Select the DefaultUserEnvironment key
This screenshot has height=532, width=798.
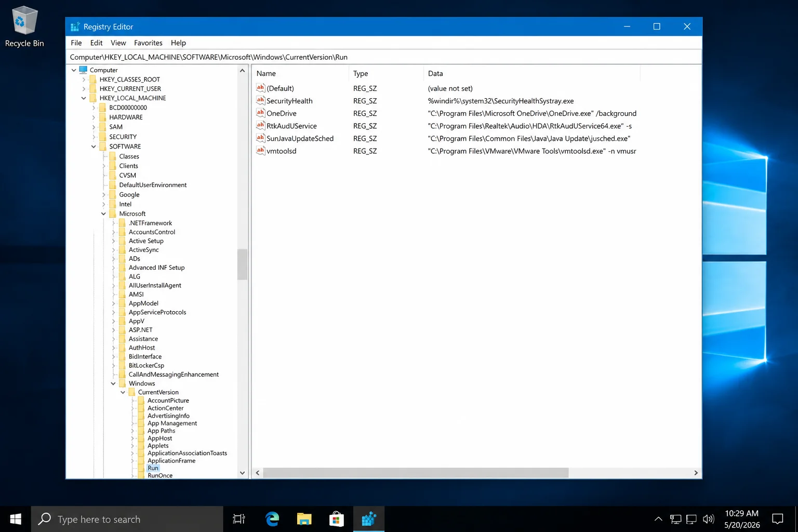click(x=153, y=185)
